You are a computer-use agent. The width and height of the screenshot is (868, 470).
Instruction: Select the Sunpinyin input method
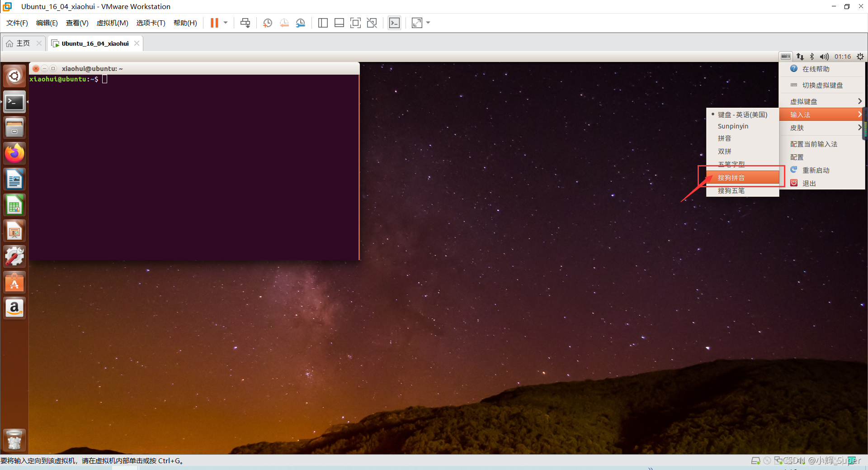coord(743,126)
